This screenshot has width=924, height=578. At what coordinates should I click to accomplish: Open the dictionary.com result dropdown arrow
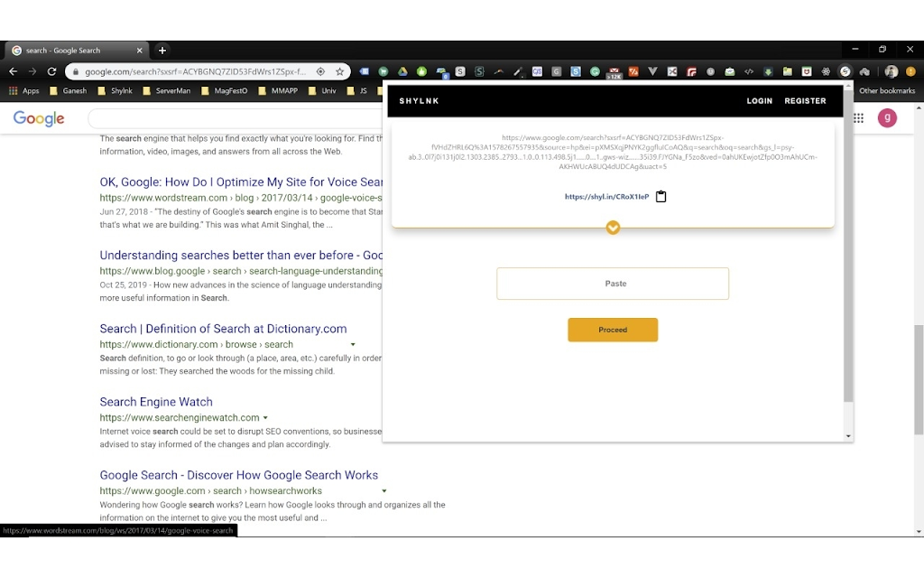(x=353, y=344)
